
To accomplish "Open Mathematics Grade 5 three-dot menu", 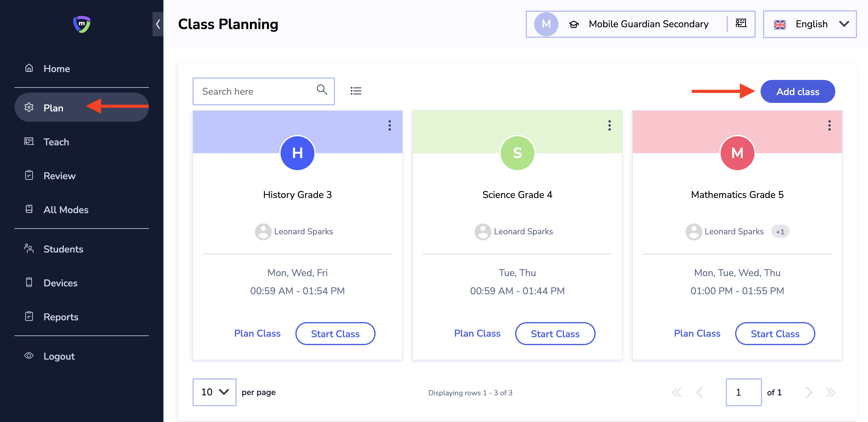I will click(x=829, y=125).
